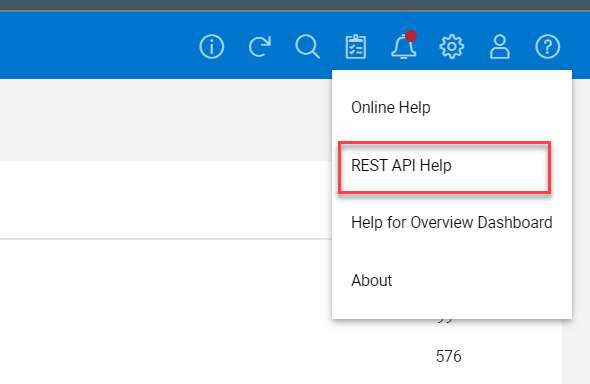Open the user profile icon
This screenshot has width=590, height=384.
click(500, 47)
